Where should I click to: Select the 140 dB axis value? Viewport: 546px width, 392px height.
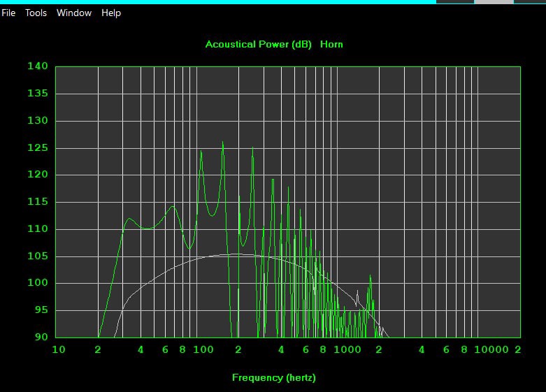(x=38, y=66)
